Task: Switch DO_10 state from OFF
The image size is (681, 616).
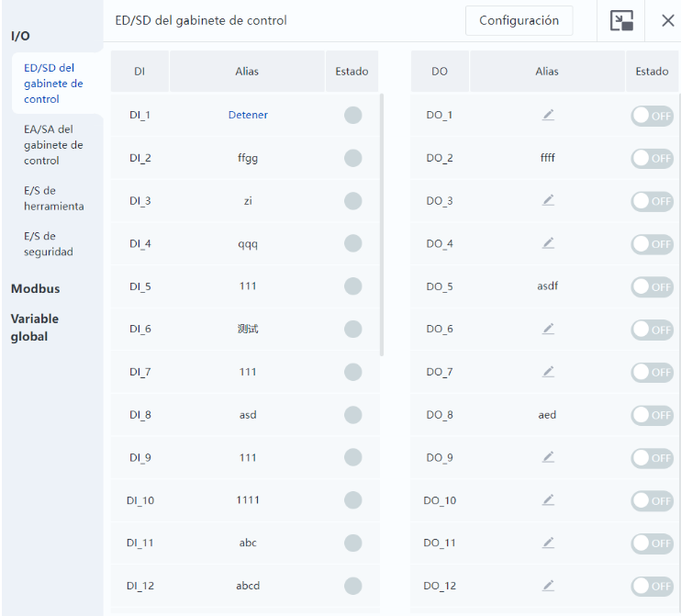Action: [x=652, y=500]
